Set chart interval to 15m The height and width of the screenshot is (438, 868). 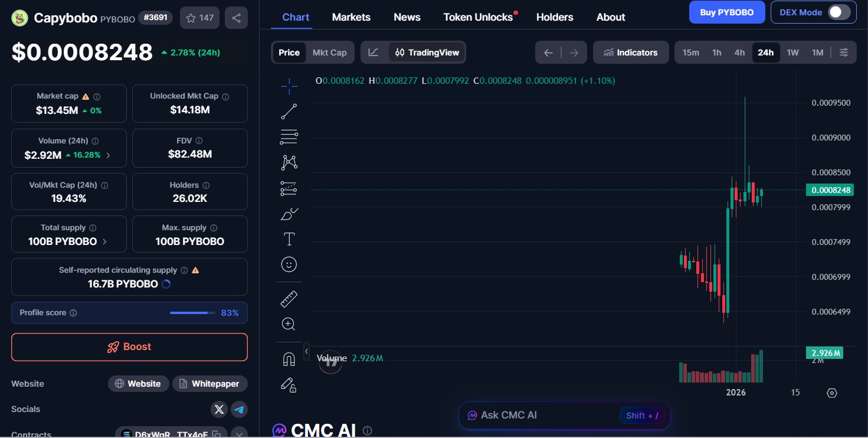tap(691, 53)
